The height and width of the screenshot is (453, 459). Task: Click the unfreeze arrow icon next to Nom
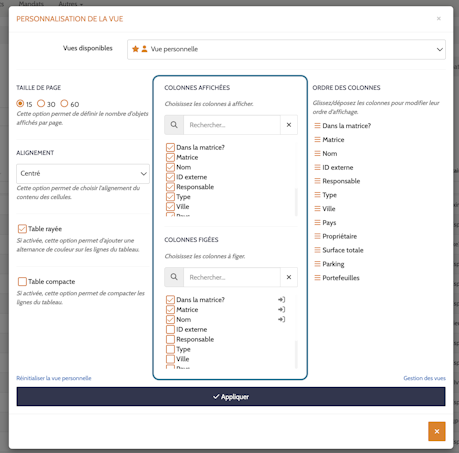point(281,319)
